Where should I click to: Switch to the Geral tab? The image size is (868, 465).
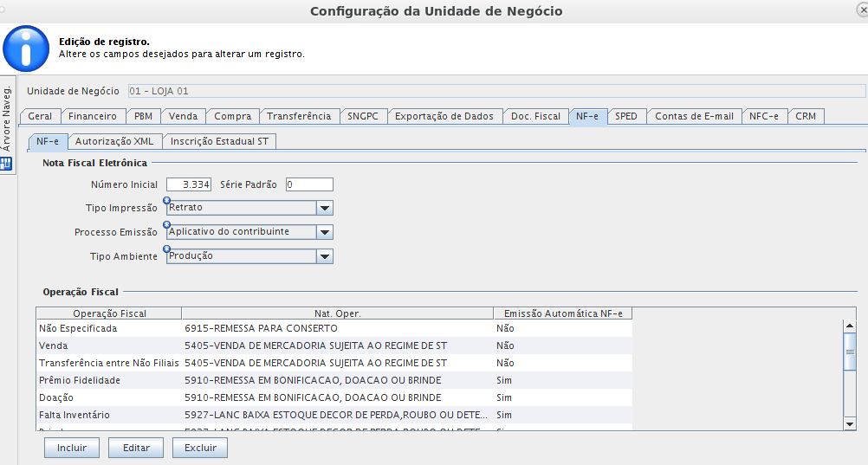pyautogui.click(x=40, y=116)
